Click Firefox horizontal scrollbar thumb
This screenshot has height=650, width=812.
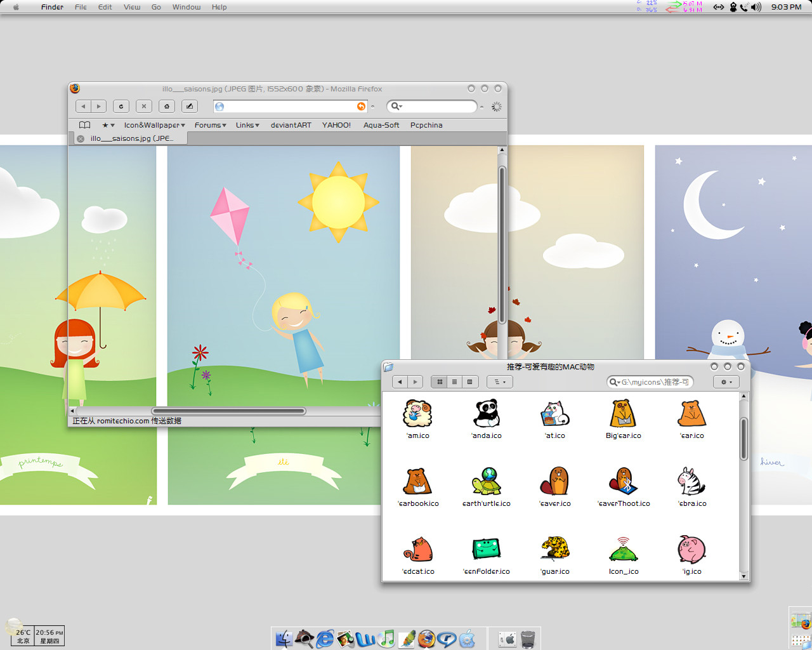click(x=228, y=411)
